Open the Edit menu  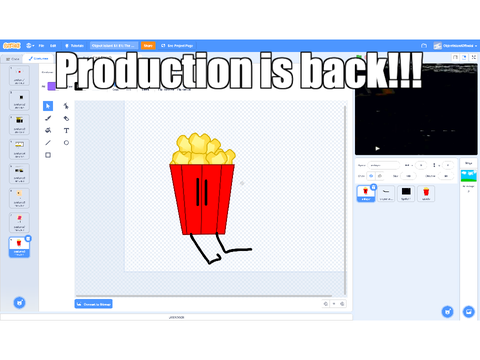point(53,46)
